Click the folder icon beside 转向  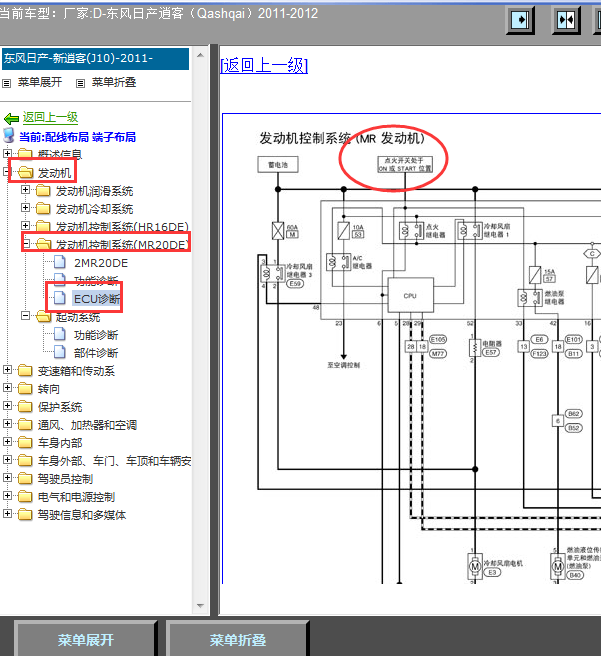(x=25, y=389)
